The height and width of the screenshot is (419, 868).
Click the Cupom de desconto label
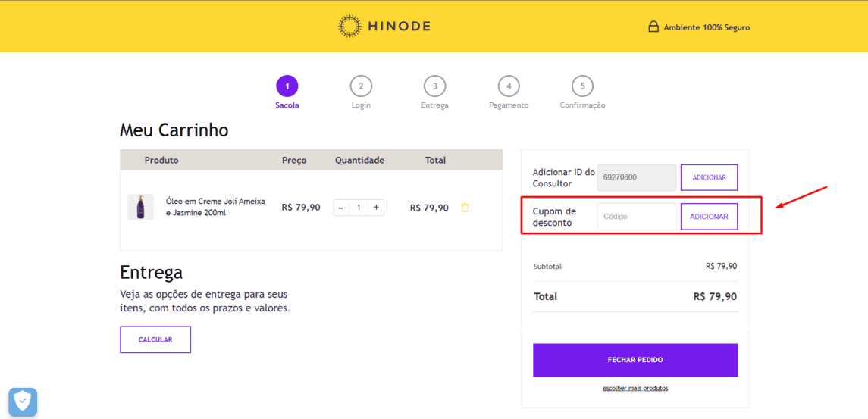pos(555,217)
